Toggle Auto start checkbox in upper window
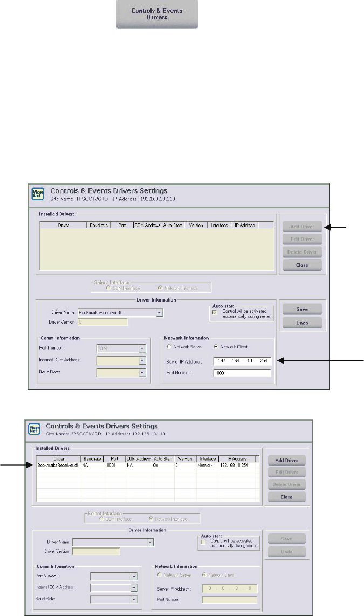364x616 pixels. 215,312
